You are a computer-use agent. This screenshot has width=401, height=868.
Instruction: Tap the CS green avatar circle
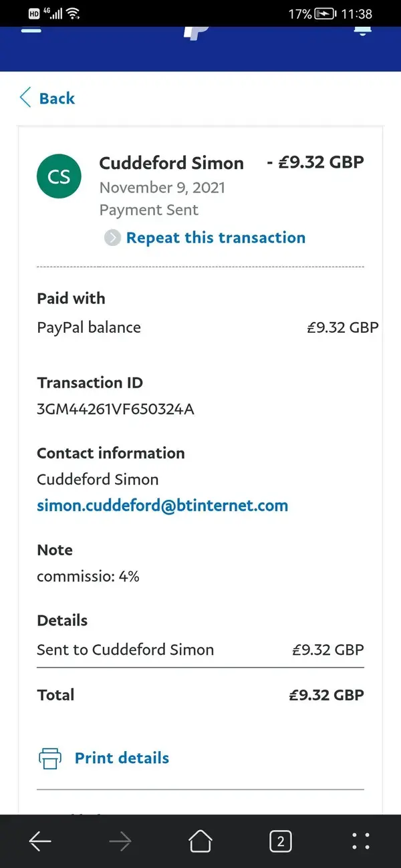[59, 176]
